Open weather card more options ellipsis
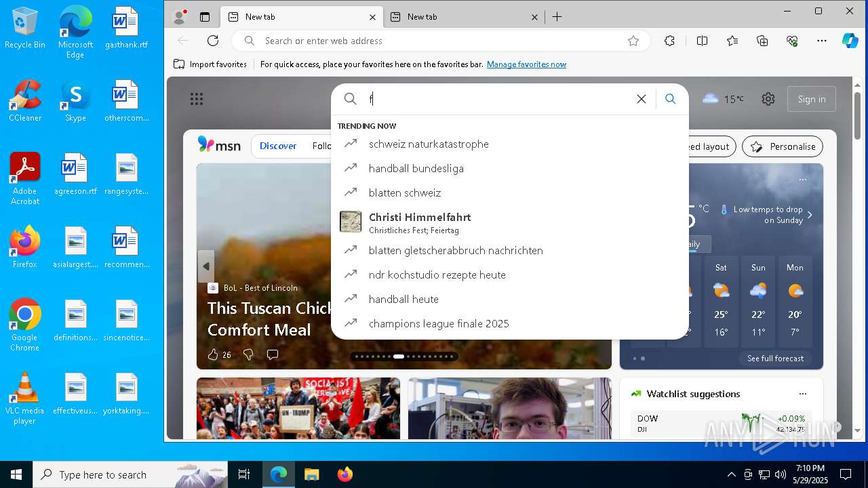Viewport: 868px width, 488px height. (803, 180)
